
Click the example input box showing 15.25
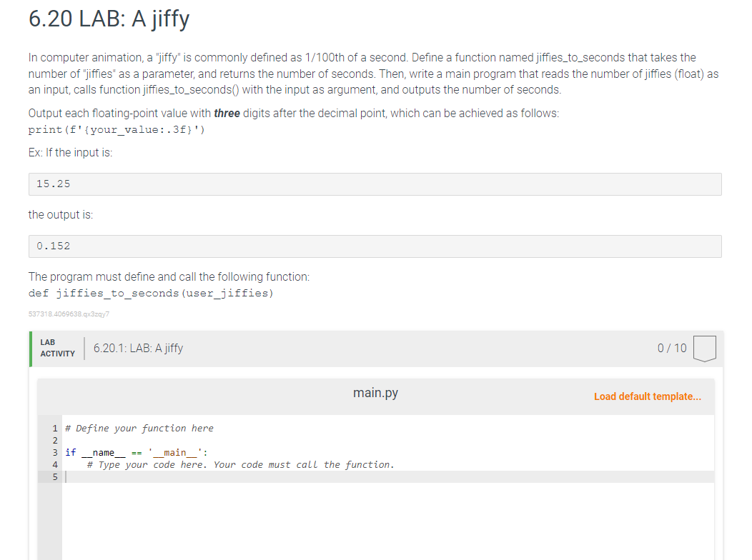pos(375,184)
